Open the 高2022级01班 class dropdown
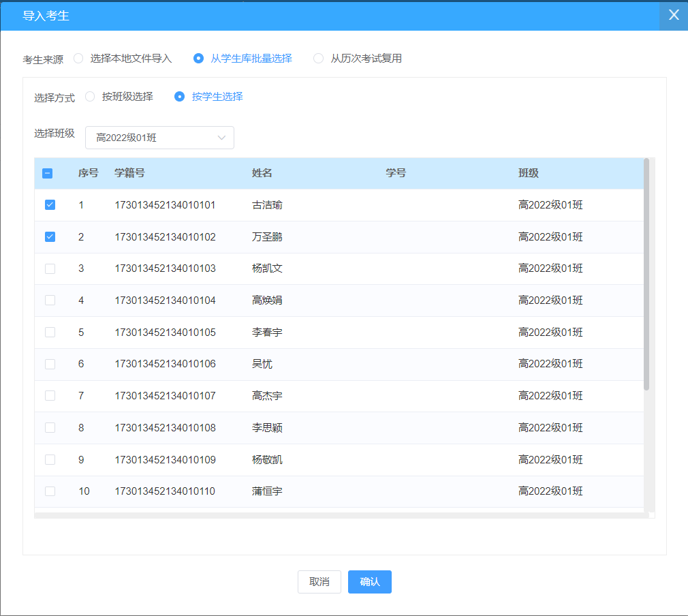 click(159, 138)
